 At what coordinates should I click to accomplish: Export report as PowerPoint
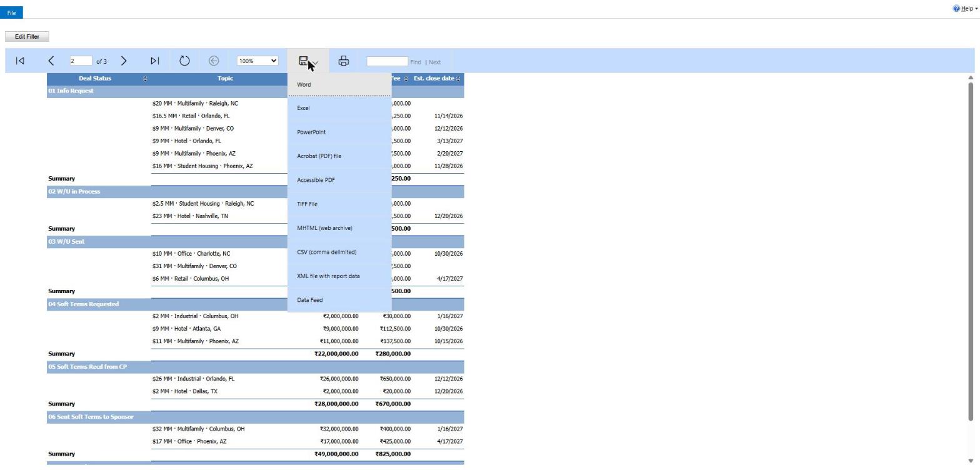coord(339,132)
